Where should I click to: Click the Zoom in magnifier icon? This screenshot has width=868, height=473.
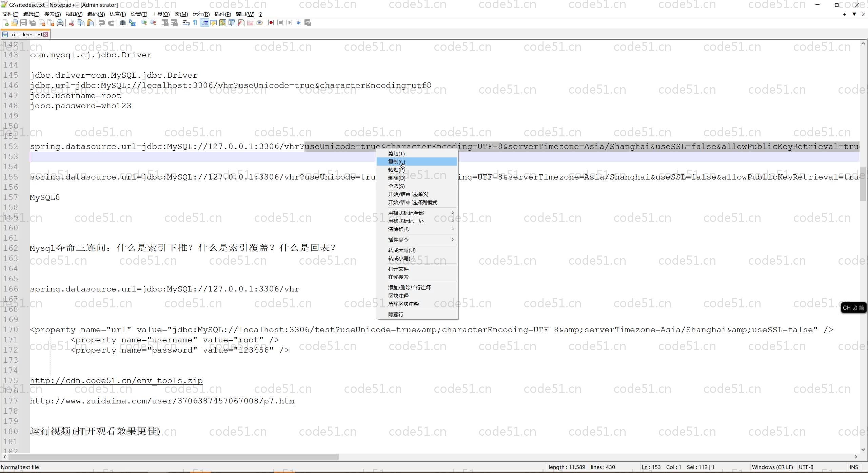[144, 23]
